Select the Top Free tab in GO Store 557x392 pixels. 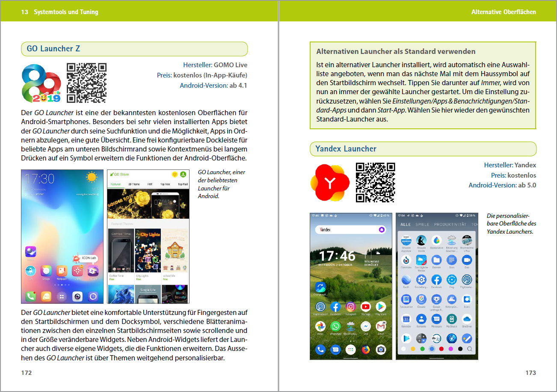click(x=165, y=184)
